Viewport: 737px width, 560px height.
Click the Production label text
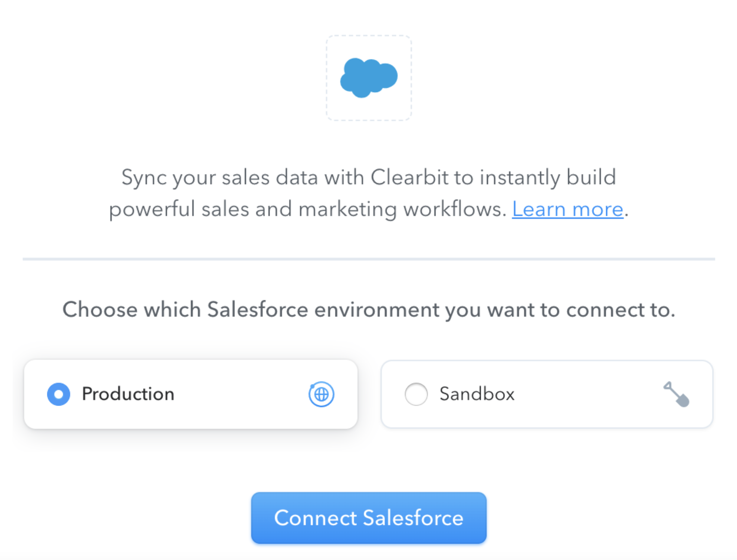click(128, 394)
